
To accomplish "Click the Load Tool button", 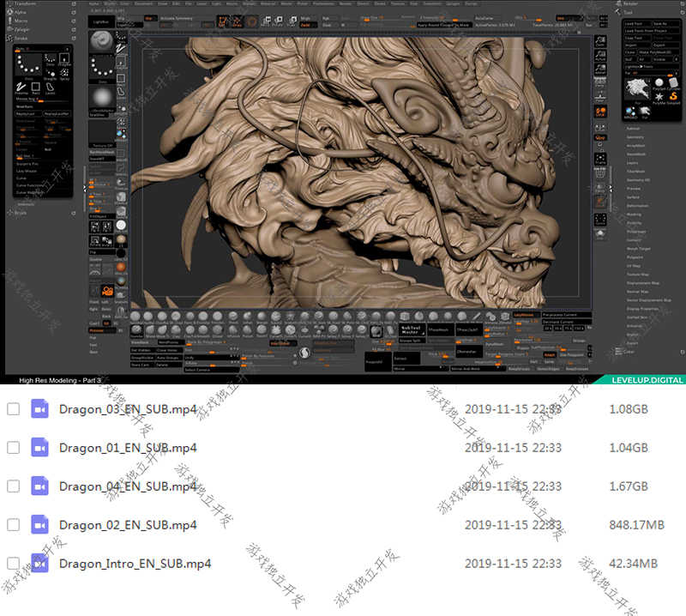I will coord(636,24).
